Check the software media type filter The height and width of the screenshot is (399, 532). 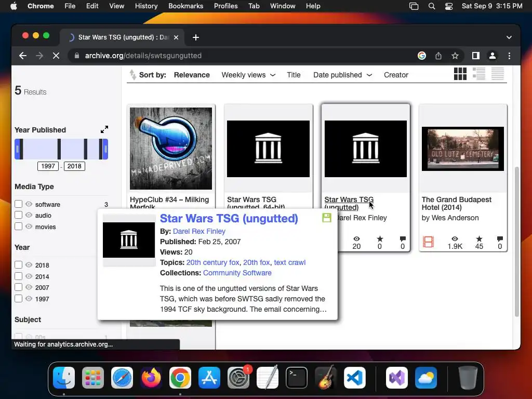(18, 204)
